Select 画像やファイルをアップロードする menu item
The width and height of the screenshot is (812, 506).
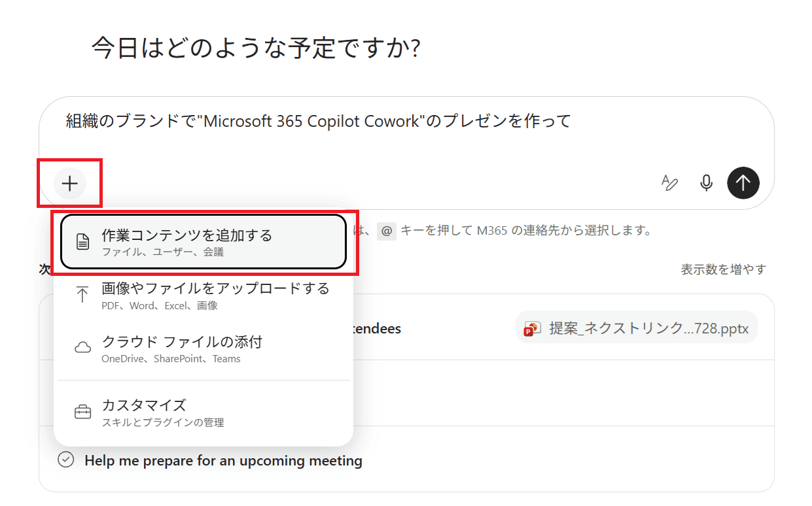(x=203, y=295)
